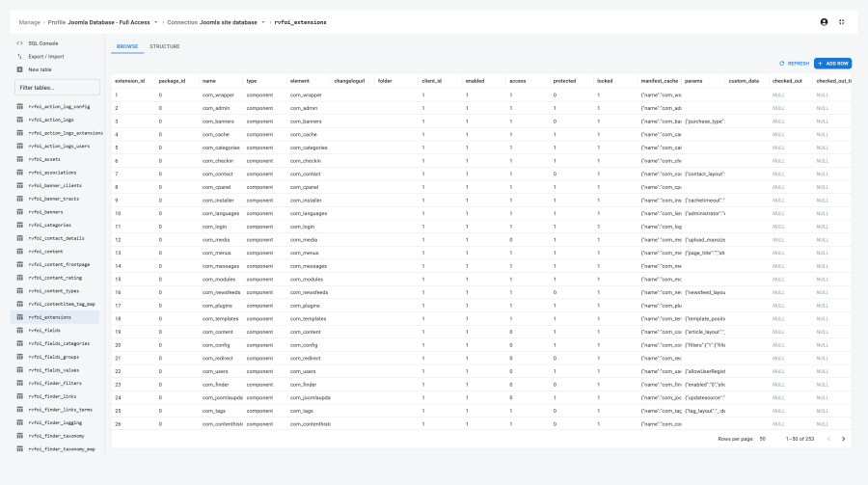Click the Filter tables input field

pyautogui.click(x=57, y=88)
